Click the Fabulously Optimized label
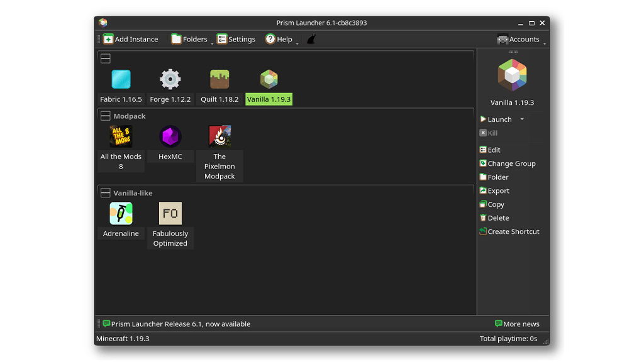This screenshot has height=362, width=644. [170, 238]
